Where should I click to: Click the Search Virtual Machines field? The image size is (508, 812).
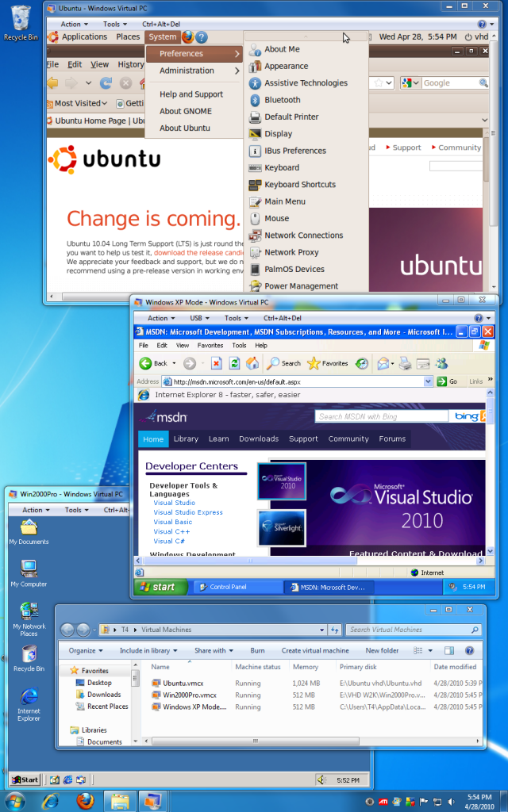413,630
